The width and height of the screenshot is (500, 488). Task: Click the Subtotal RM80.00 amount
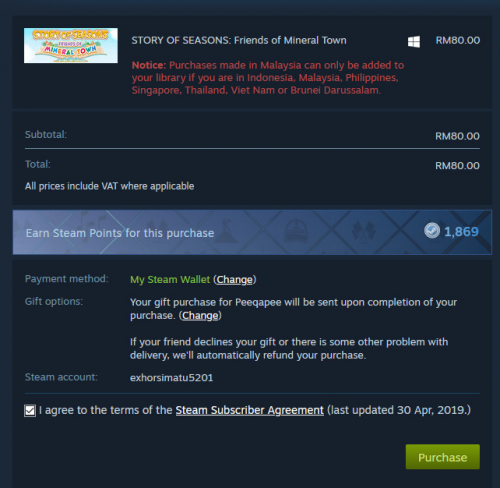(457, 136)
